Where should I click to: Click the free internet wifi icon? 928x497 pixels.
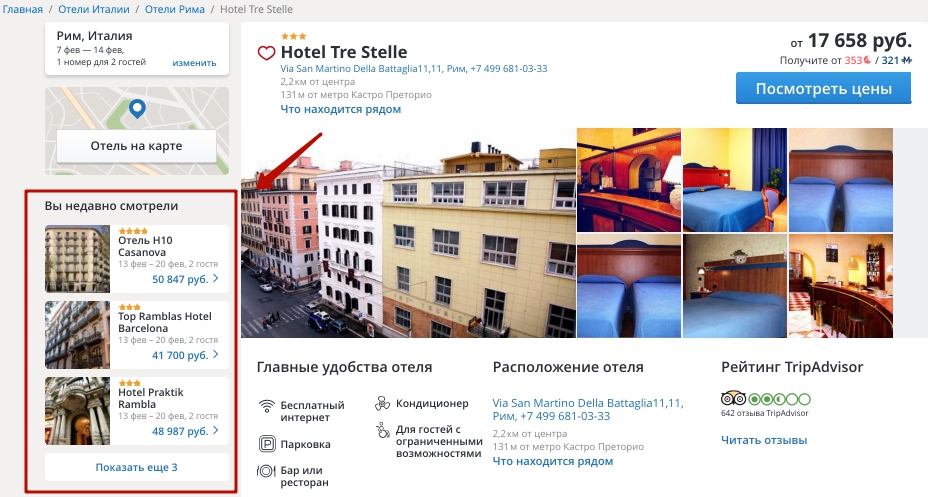266,406
